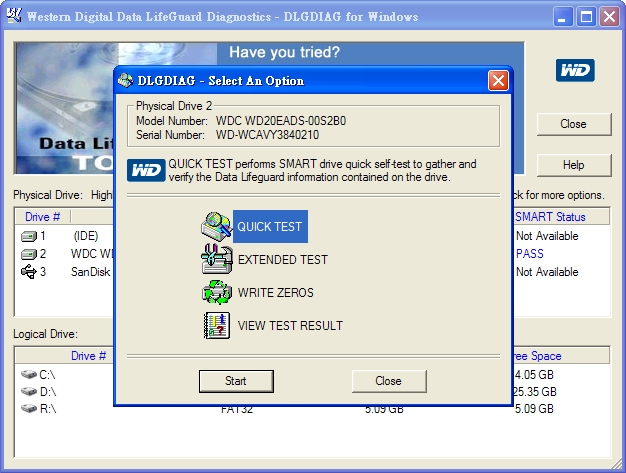Click the main window title bar icon
Screen dimensions: 626x473
14,16
